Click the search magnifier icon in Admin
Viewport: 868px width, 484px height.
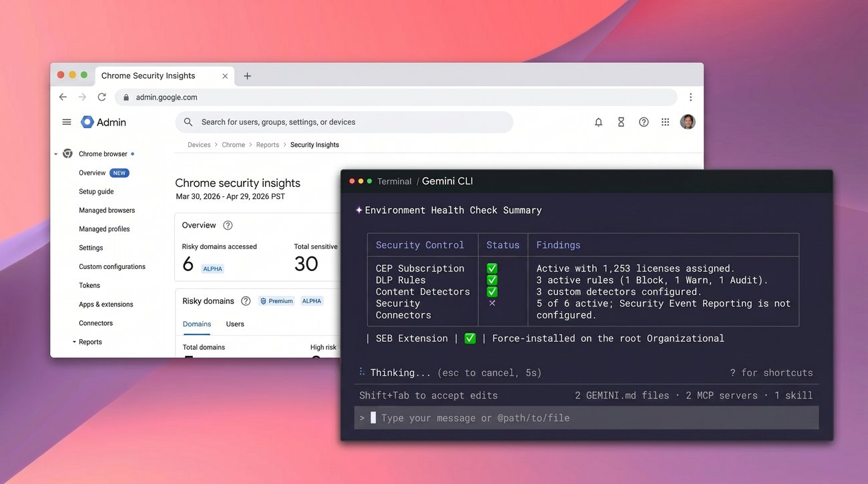point(188,122)
